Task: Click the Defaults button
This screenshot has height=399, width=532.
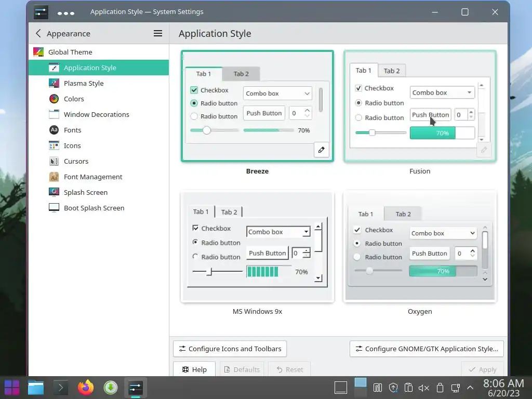Action: (x=242, y=369)
